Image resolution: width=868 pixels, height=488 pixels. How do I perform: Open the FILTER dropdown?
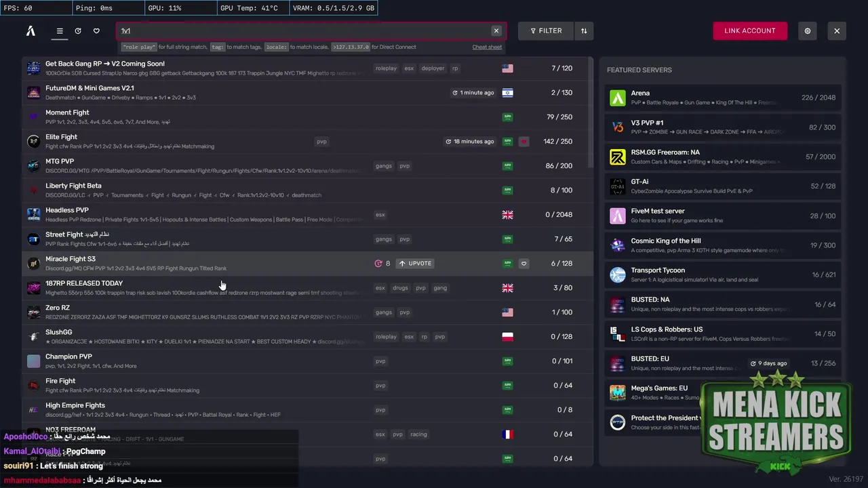(546, 31)
